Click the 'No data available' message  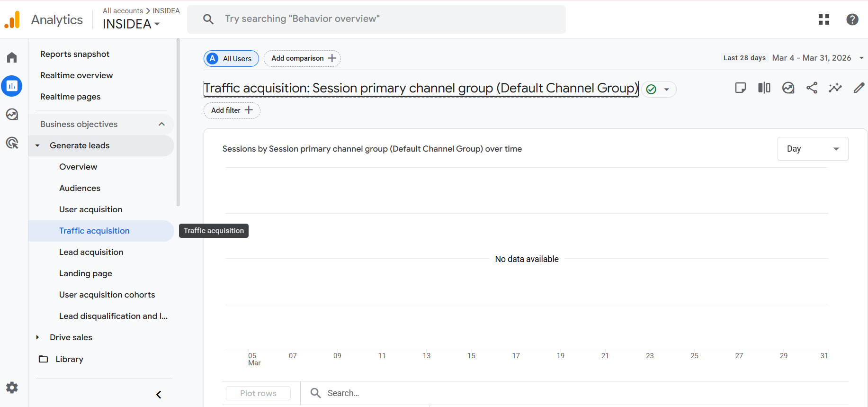pyautogui.click(x=527, y=259)
